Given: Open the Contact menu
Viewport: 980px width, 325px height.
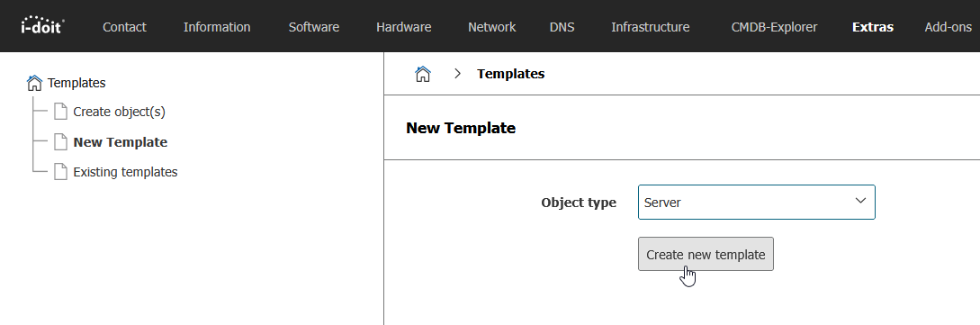Looking at the screenshot, I should 124,27.
